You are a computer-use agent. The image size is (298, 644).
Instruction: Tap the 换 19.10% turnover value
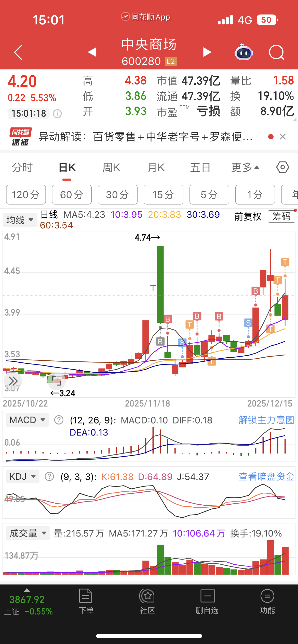276,96
